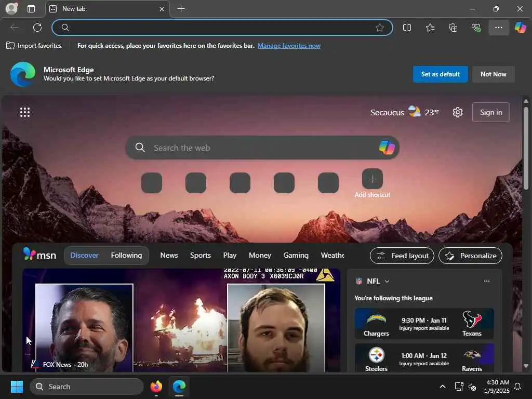532x399 pixels.
Task: Dismiss prompt with Not Now
Action: tap(493, 74)
